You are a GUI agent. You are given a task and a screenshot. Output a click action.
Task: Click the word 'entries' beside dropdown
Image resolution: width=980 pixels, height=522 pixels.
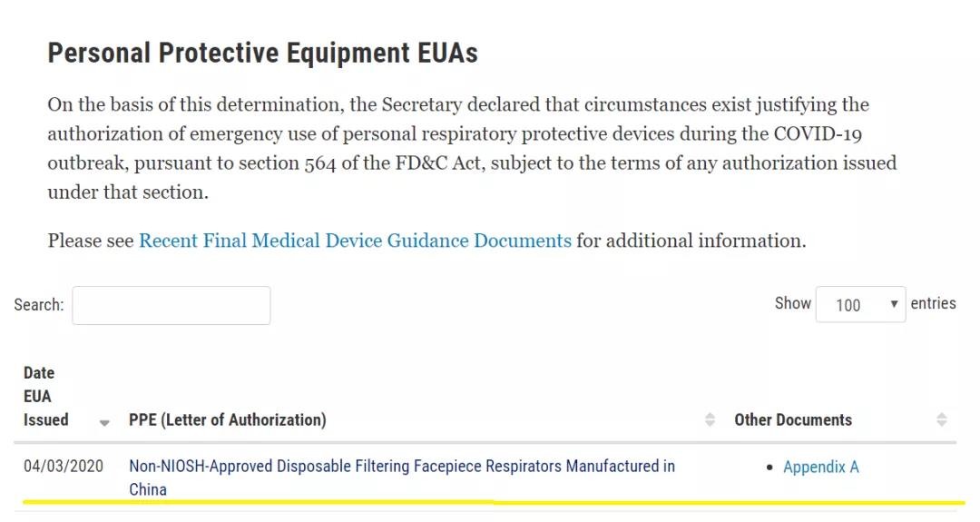pos(933,303)
